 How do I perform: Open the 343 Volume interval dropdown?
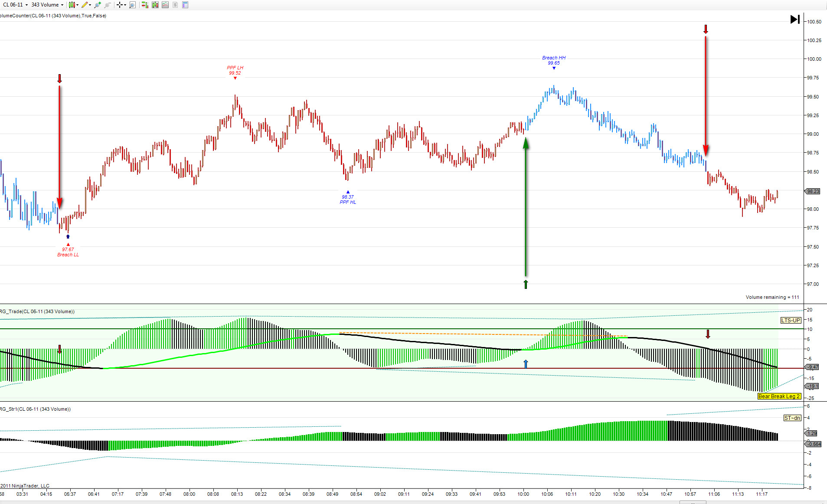(47, 5)
